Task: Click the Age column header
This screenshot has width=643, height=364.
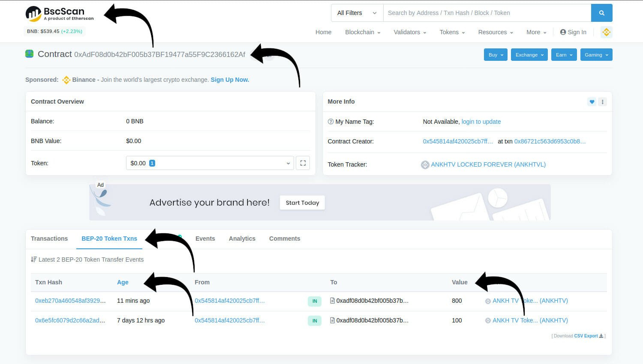Action: (123, 282)
